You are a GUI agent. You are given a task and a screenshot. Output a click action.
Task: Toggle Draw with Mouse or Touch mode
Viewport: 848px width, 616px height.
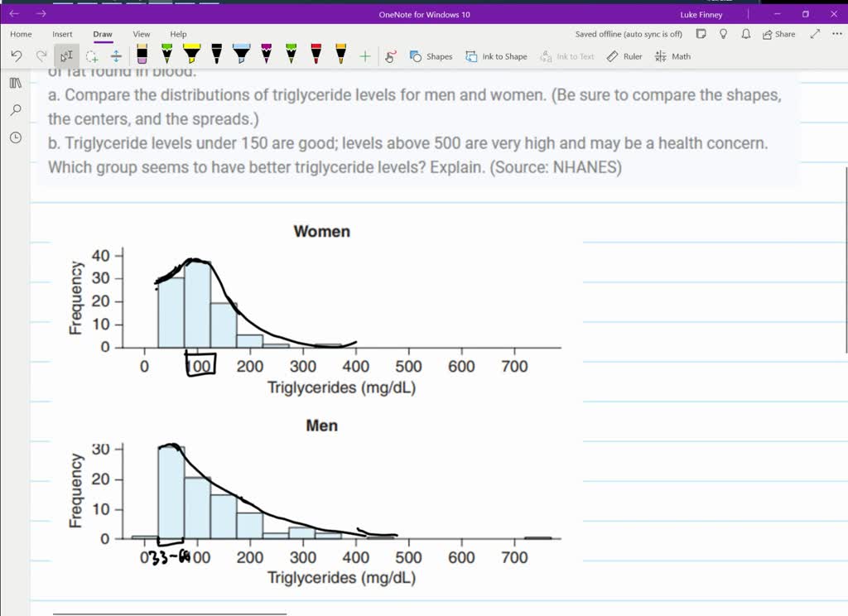pos(390,55)
